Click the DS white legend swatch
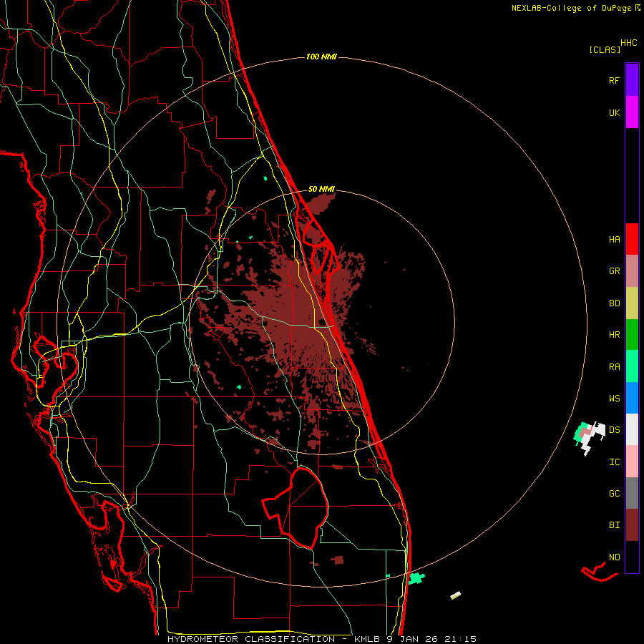The width and height of the screenshot is (644, 644). coord(632,429)
